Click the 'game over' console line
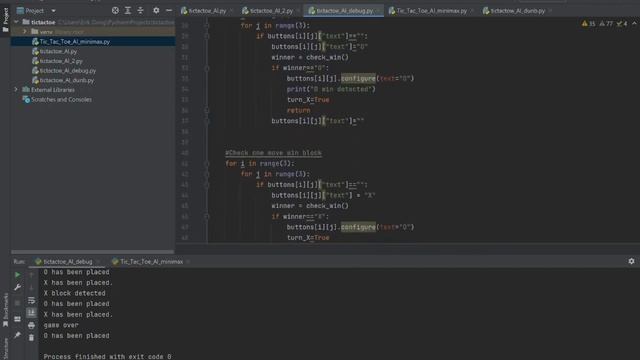The image size is (640, 360). (61, 325)
